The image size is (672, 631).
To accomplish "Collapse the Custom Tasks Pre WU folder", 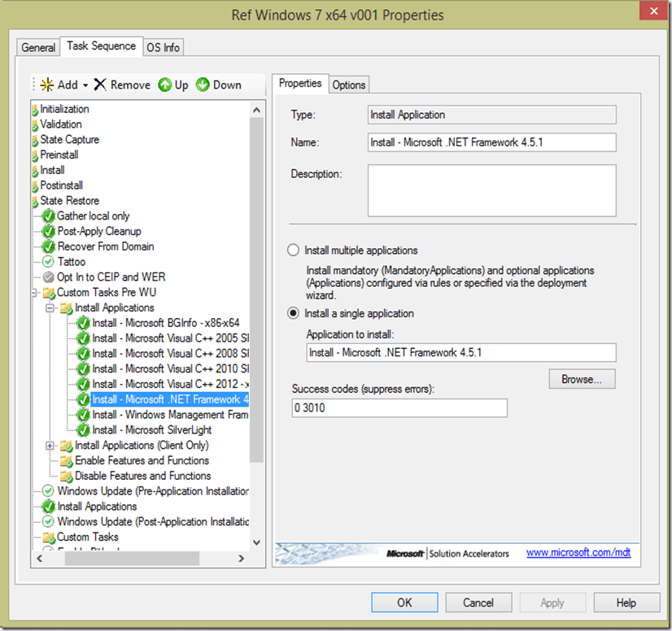I will point(34,293).
